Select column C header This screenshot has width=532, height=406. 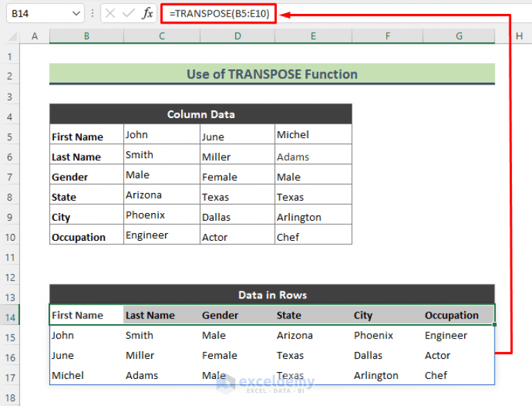click(x=162, y=36)
